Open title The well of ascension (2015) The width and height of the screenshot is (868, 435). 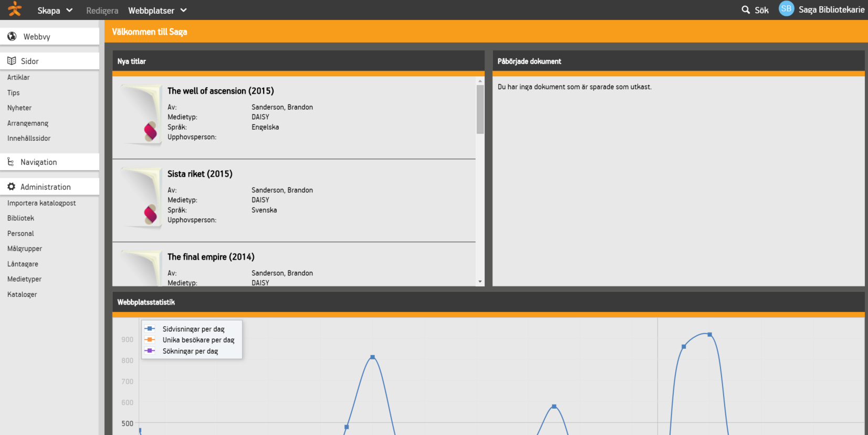[221, 91]
